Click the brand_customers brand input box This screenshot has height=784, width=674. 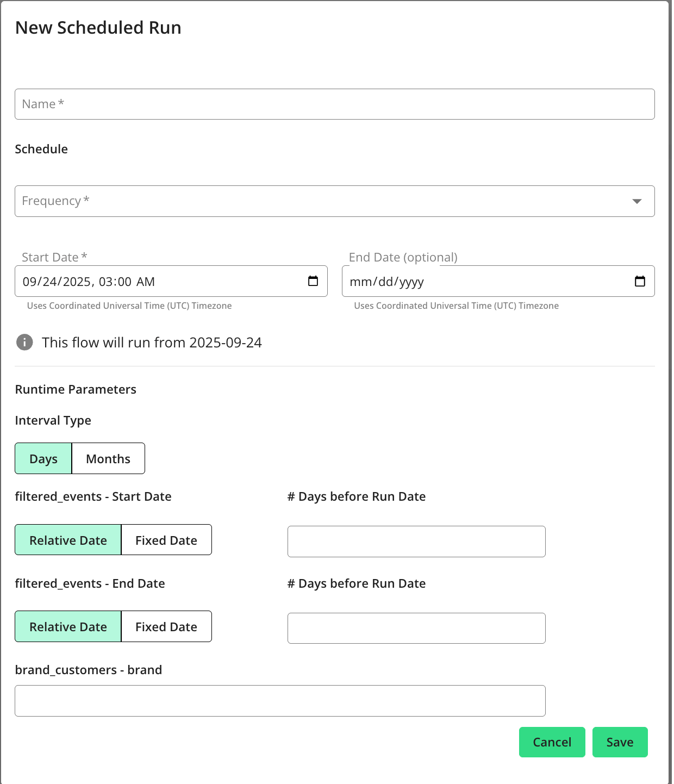point(280,701)
